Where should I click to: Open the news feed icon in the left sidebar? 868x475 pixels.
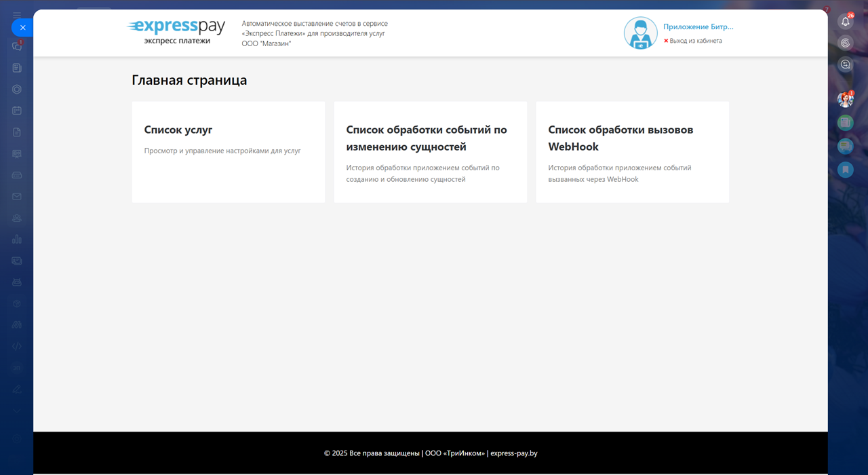[x=17, y=68]
